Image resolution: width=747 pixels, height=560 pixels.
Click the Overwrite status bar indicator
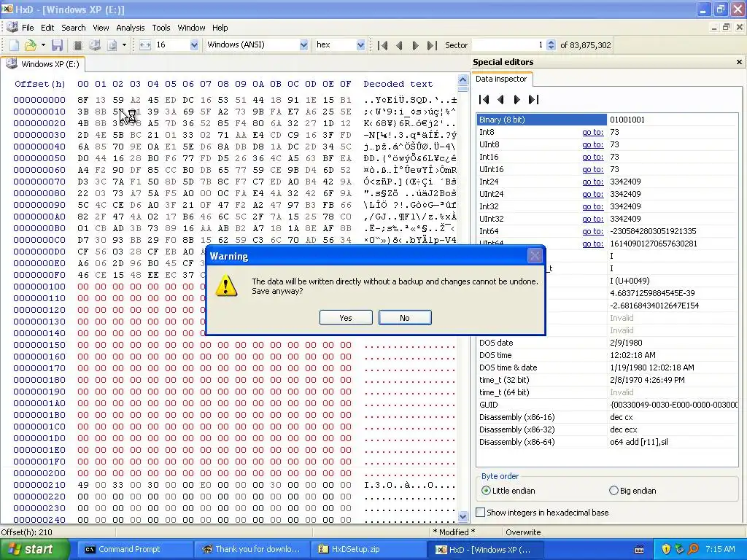[x=523, y=532]
